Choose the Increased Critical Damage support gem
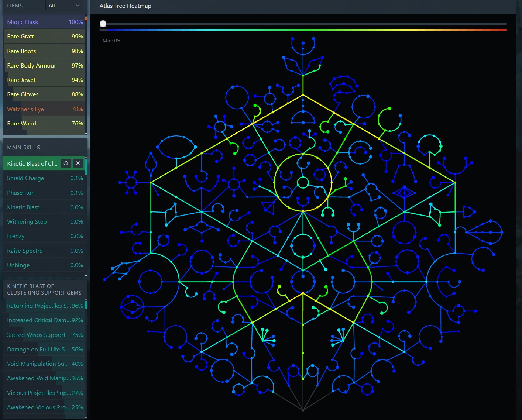Screen dimensions: 522x420 pos(44,320)
